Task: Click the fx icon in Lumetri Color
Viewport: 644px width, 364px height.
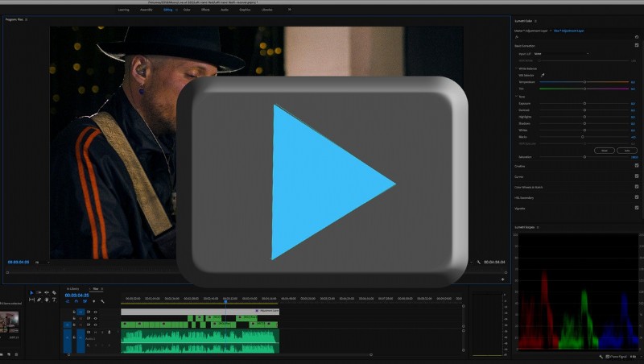Action: click(x=517, y=37)
